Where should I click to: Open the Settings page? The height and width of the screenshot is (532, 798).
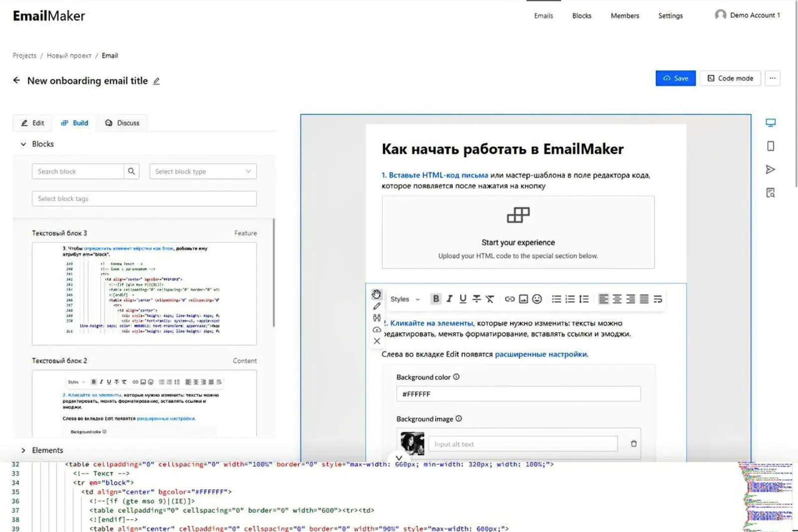coord(670,15)
